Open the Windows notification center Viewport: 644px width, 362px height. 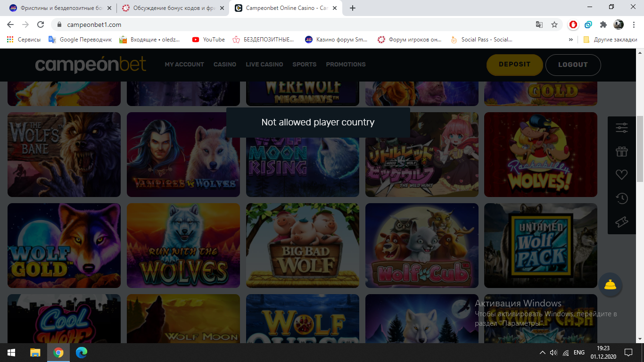[x=628, y=353]
